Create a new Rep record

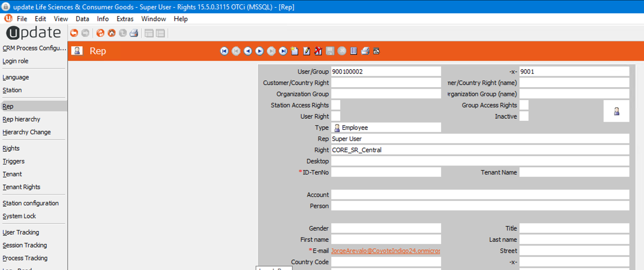(x=295, y=51)
